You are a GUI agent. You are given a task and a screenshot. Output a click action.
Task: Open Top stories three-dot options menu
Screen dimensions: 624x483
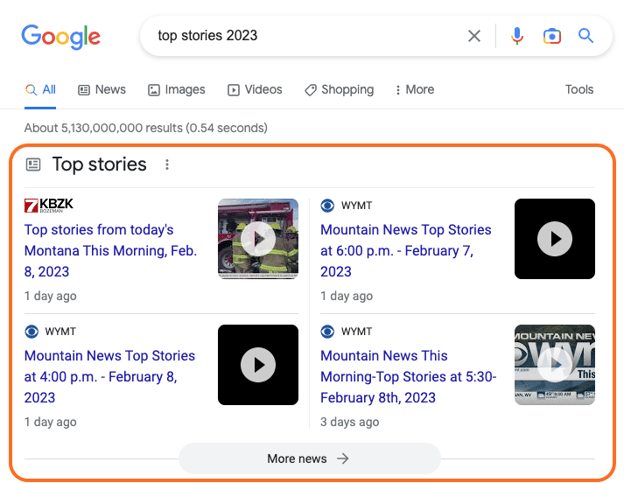tap(167, 165)
